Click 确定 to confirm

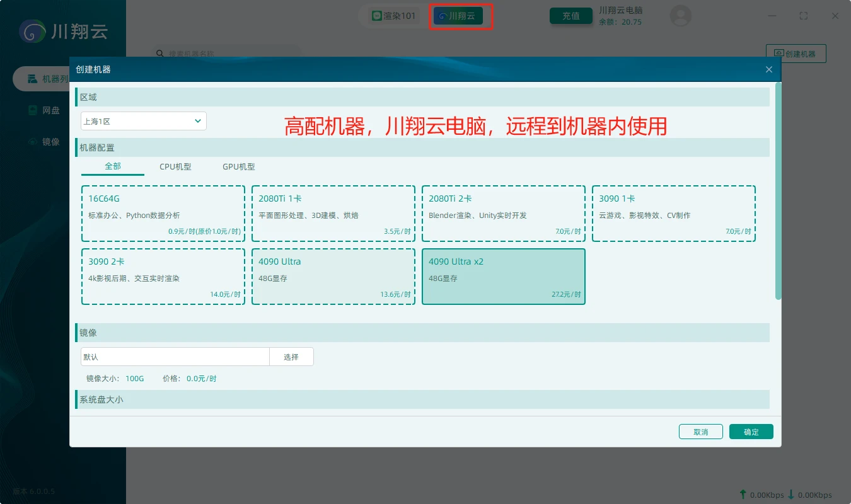coord(751,432)
